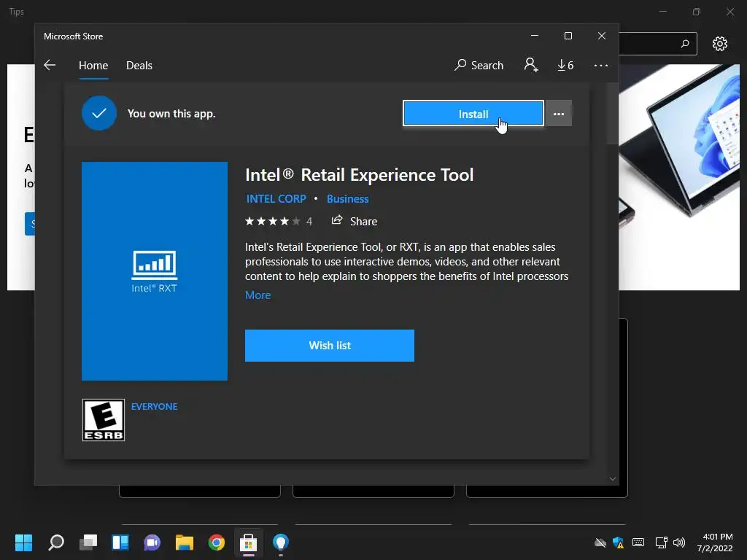Screen dimensions: 747x560
Task: Maximize the Microsoft Store window
Action: click(568, 36)
